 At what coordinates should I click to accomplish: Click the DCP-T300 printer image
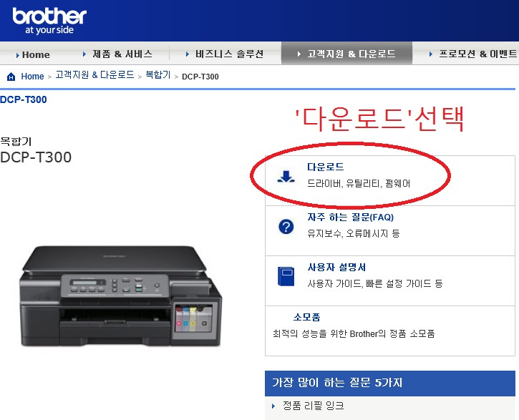click(121, 296)
